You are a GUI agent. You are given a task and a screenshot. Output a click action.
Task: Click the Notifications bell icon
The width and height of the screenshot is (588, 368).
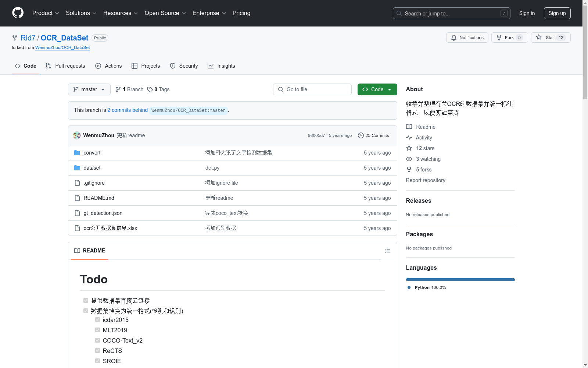(454, 38)
